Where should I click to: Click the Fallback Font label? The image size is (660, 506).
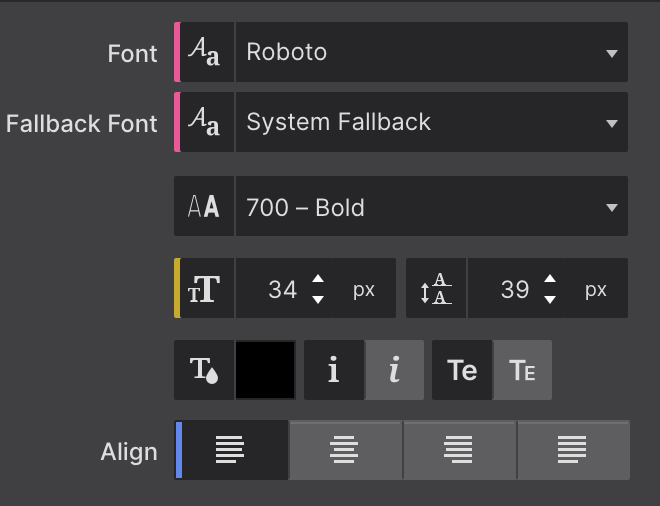[x=82, y=123]
